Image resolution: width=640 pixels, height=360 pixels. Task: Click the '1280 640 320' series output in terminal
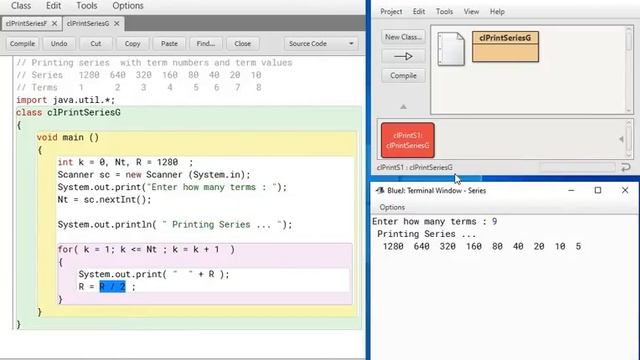click(x=482, y=247)
